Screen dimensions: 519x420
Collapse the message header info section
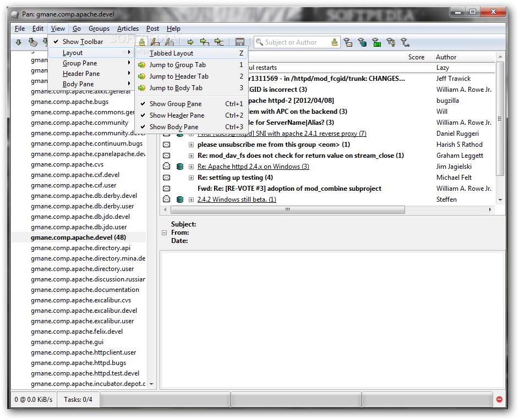click(164, 233)
